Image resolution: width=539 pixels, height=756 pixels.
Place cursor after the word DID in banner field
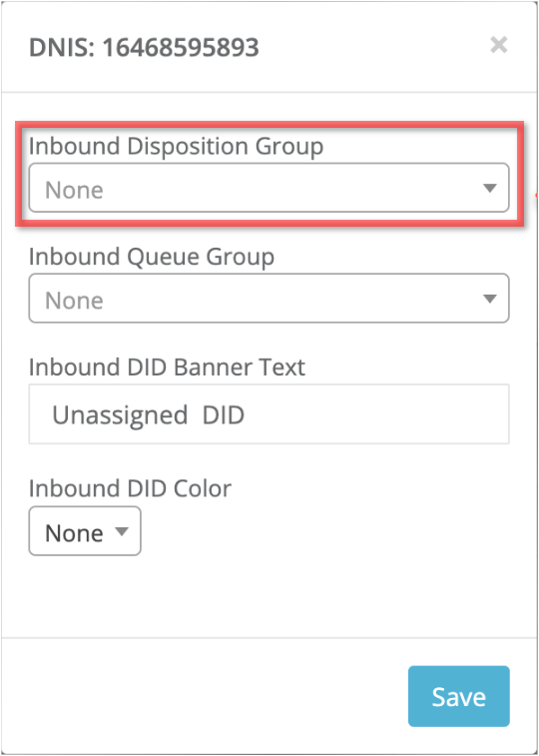pyautogui.click(x=247, y=415)
